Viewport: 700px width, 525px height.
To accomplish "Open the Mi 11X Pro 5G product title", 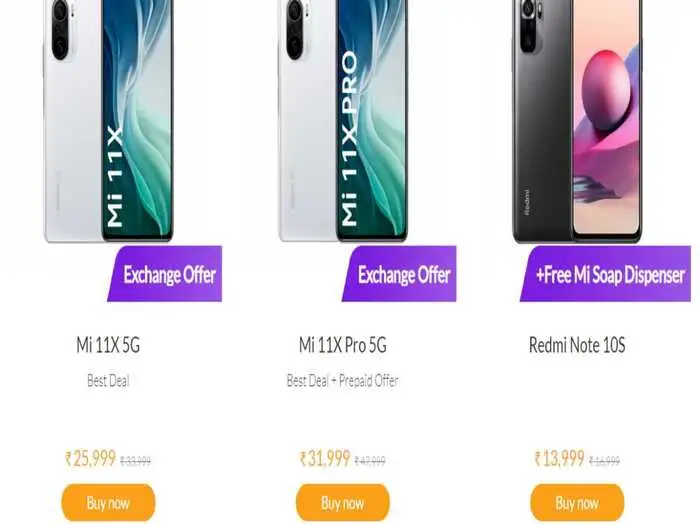I will 342,345.
